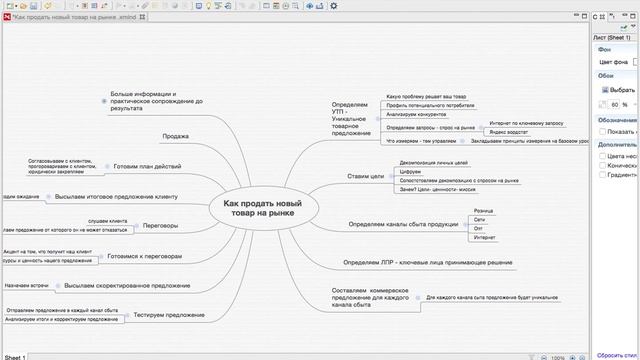Image resolution: width=640 pixels, height=360 pixels.
Task: Click the wallpaper opacity field showing 60
Action: click(x=615, y=105)
